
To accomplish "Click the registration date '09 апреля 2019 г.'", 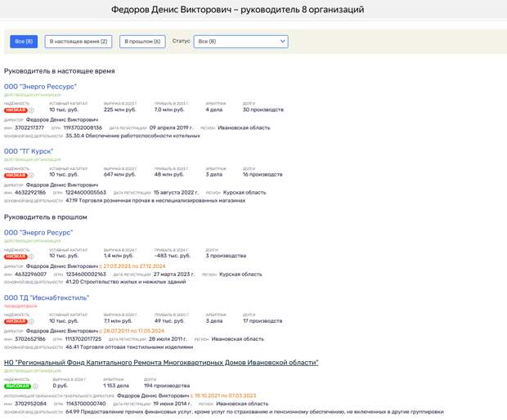I will tap(171, 127).
